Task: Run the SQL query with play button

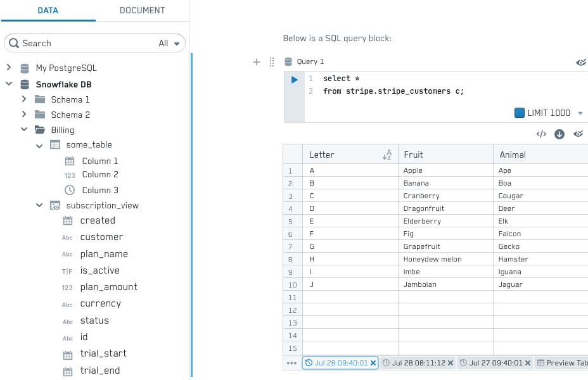Action: tap(294, 80)
